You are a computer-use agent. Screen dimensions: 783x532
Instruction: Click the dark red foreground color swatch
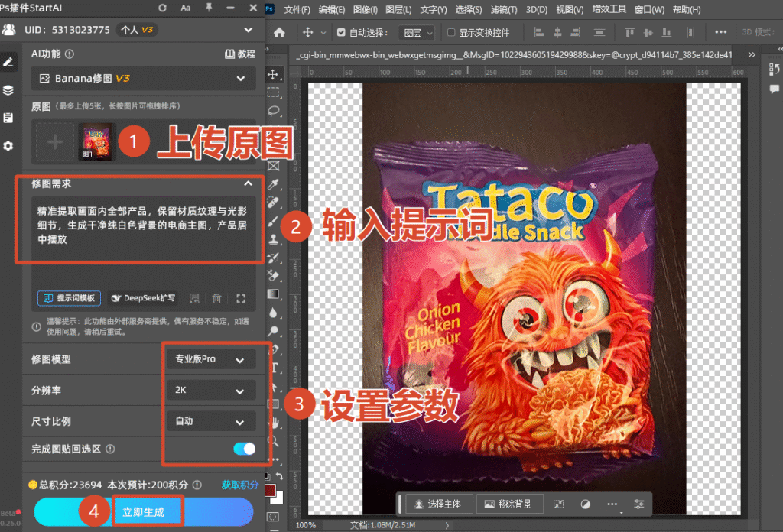(x=270, y=490)
